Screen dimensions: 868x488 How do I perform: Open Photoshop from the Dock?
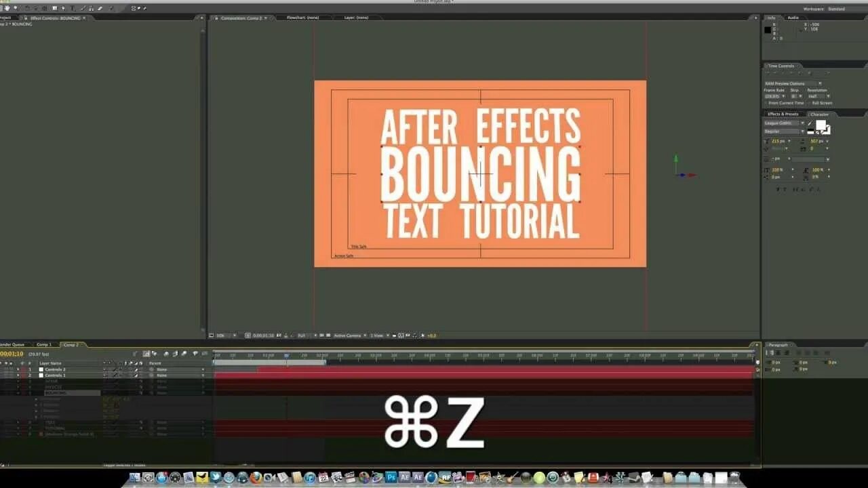391,478
